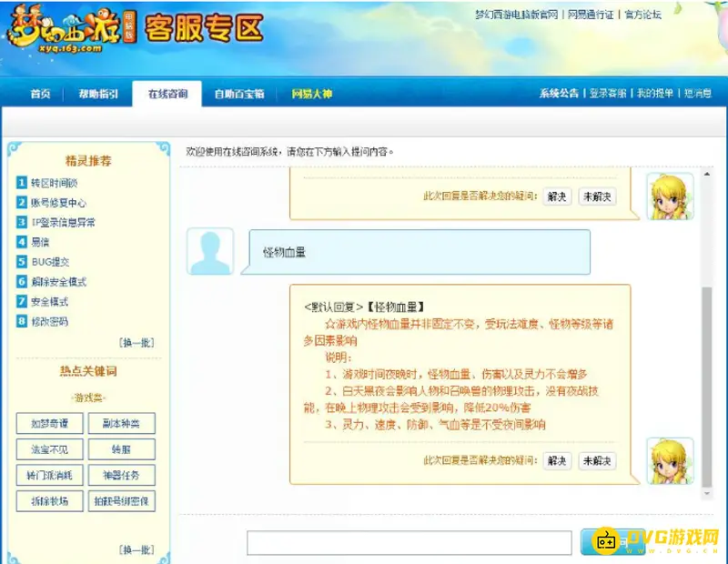Mark the upper reply as 未解决
728x564 pixels.
click(597, 196)
